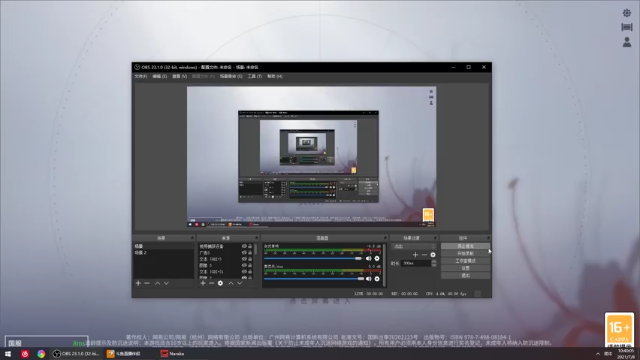Open transition properties gear in 场景过渡 panel
The height and width of the screenshot is (360, 640).
point(433,255)
